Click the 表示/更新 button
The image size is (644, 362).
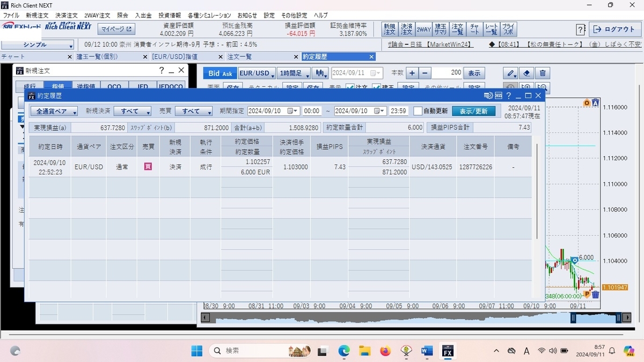point(474,111)
